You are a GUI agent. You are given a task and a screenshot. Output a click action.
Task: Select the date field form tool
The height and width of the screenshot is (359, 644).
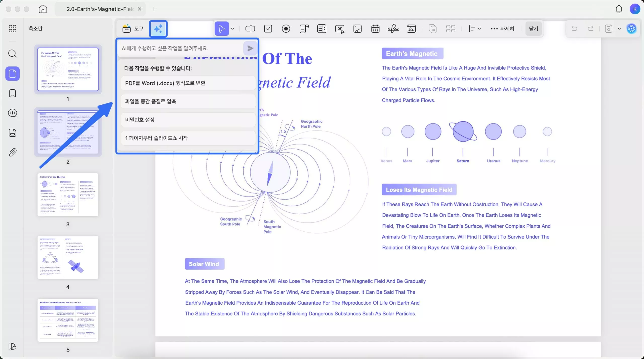tap(375, 29)
